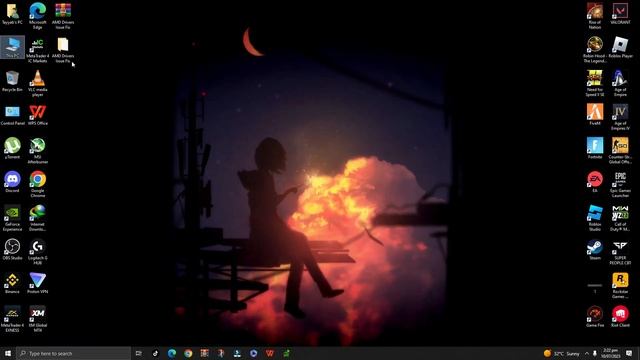Launch the VALORANT desktop shortcut
The image size is (640, 360).
(x=620, y=14)
